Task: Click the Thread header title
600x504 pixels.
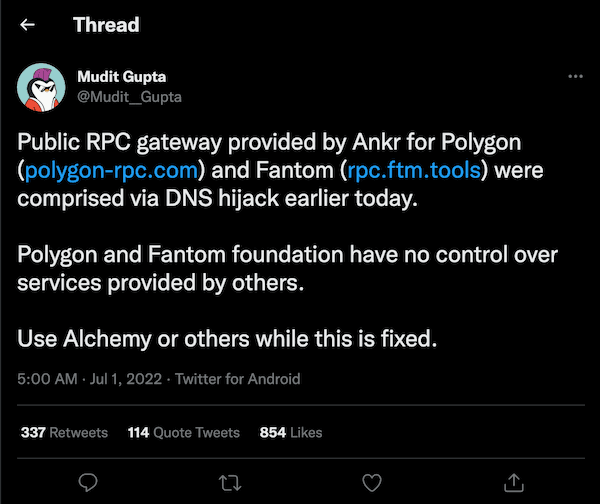Action: 105,25
